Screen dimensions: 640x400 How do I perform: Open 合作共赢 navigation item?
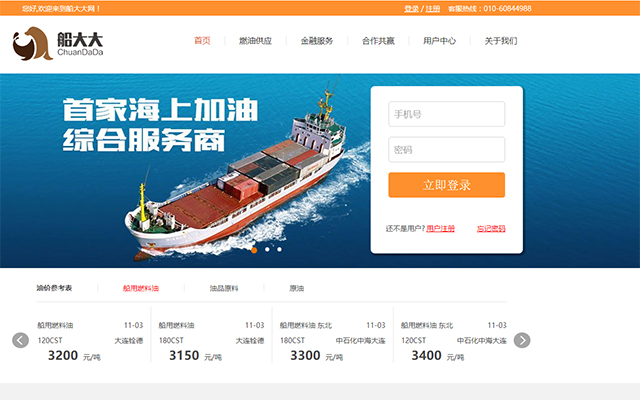pos(378,40)
